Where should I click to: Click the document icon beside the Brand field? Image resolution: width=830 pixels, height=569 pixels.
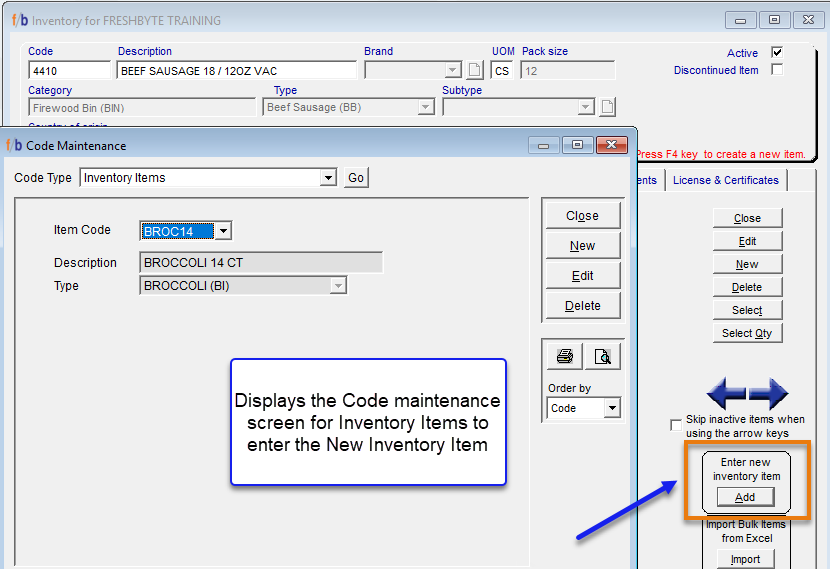[475, 71]
